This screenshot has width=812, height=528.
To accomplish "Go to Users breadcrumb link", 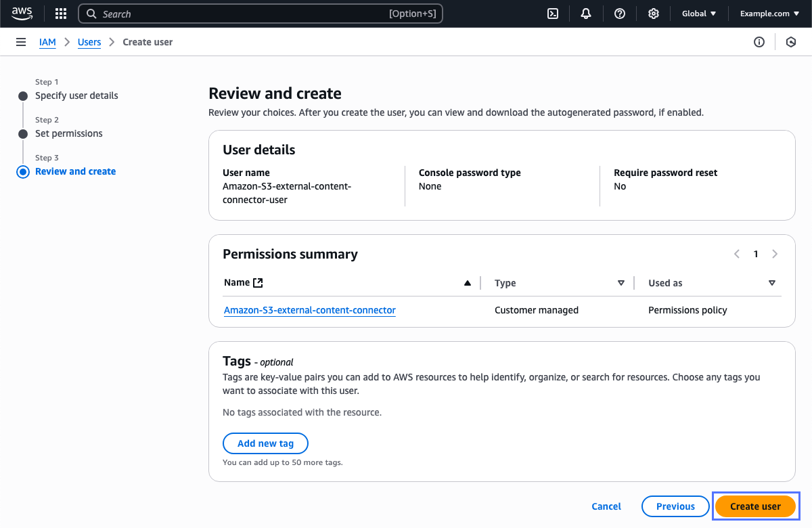I will click(x=89, y=42).
